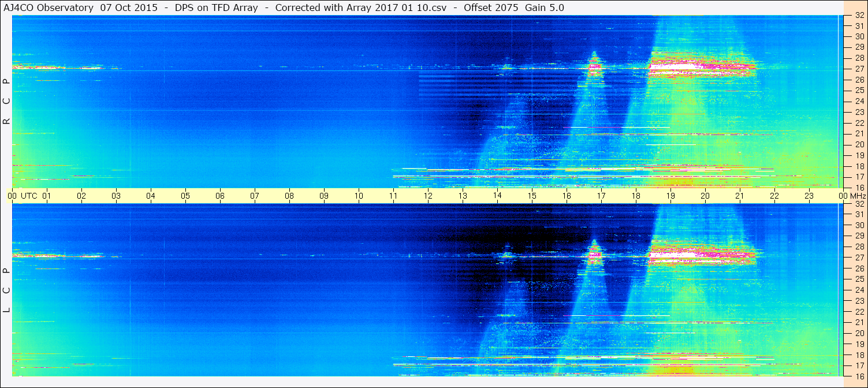Choose the 15 hour marker
Viewport: 868px width, 388px height.
point(532,196)
